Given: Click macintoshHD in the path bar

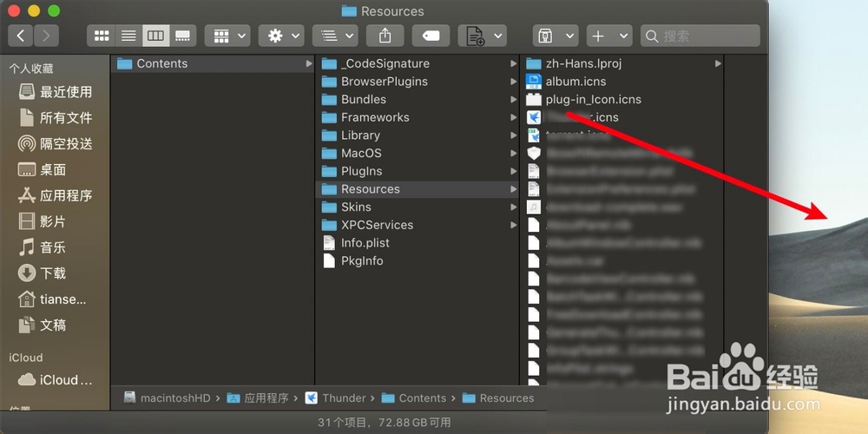Looking at the screenshot, I should tap(168, 398).
